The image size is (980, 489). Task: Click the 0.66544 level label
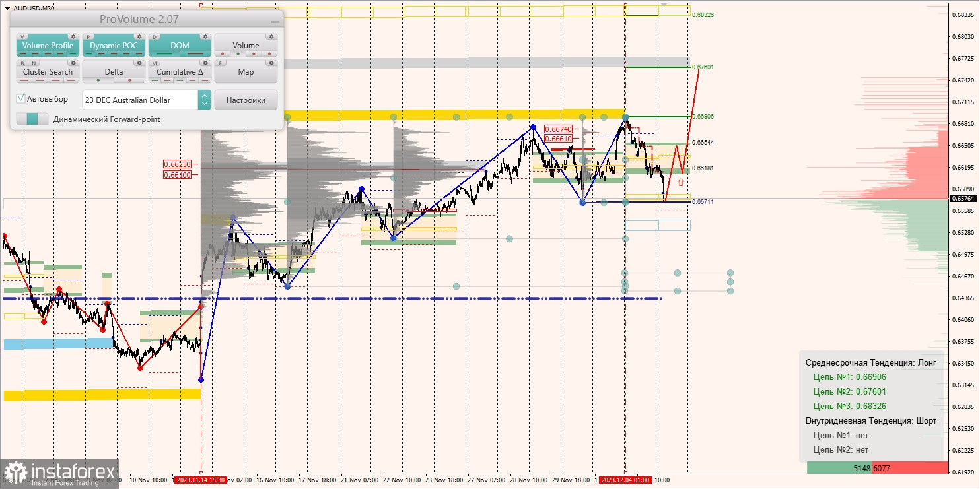pos(703,142)
